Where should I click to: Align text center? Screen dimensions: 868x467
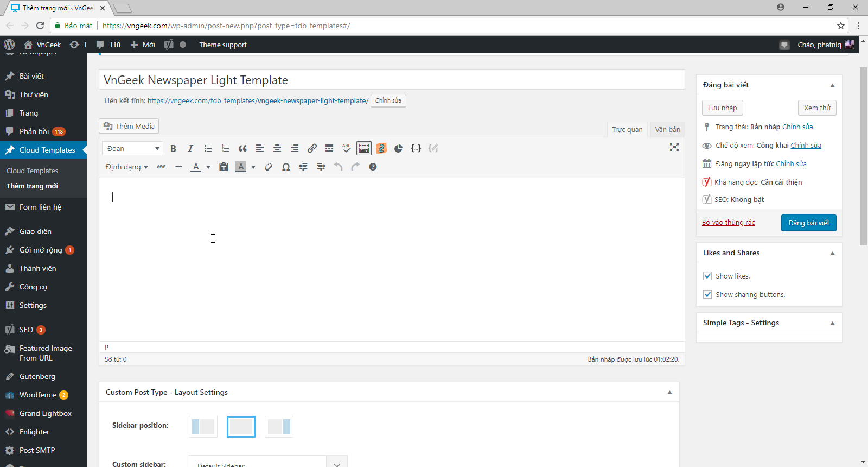coord(277,148)
